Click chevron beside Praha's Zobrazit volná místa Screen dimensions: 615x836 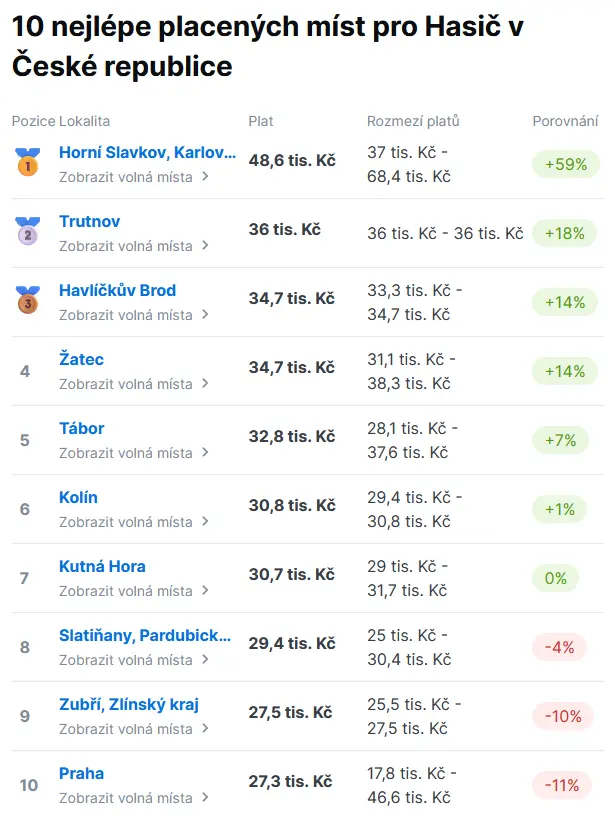pyautogui.click(x=205, y=798)
